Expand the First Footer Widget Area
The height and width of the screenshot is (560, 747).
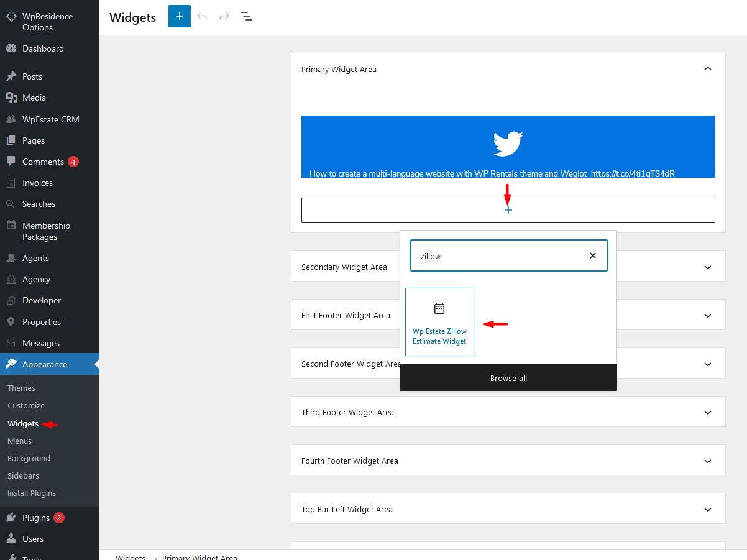707,315
